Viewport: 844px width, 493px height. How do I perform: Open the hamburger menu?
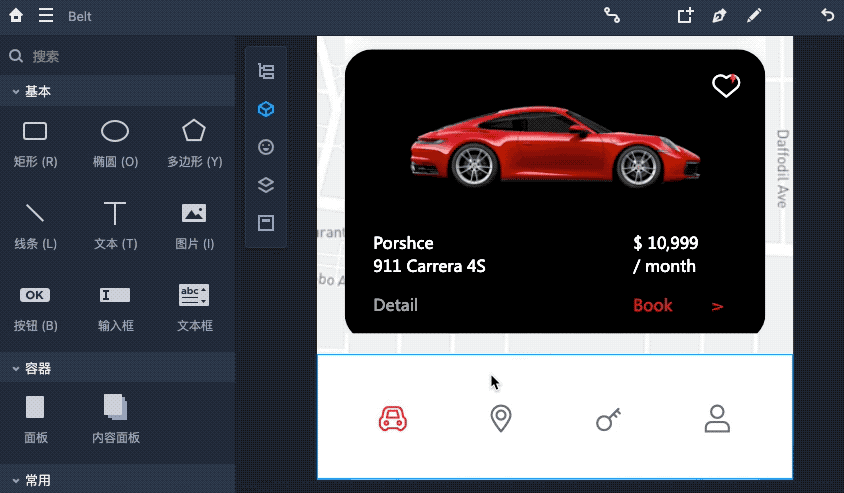pyautogui.click(x=46, y=16)
